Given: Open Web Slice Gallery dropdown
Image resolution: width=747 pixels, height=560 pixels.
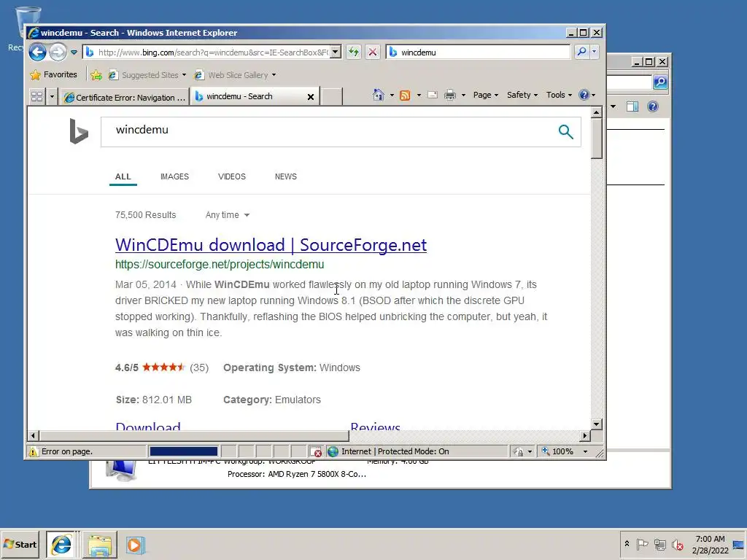Looking at the screenshot, I should 236,75.
